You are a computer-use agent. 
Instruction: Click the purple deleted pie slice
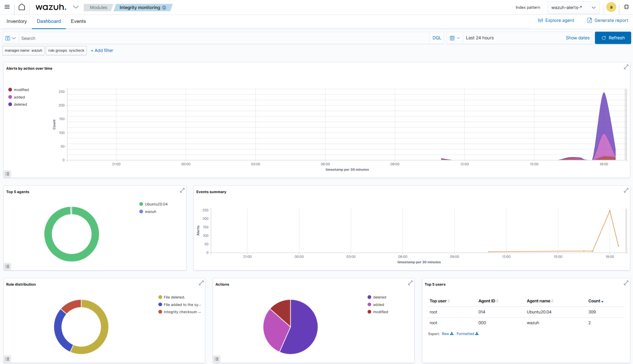[x=302, y=329]
